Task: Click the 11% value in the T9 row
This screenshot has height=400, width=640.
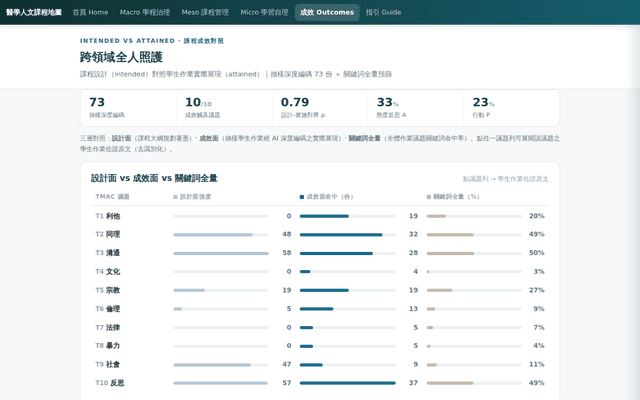Action: tap(537, 364)
